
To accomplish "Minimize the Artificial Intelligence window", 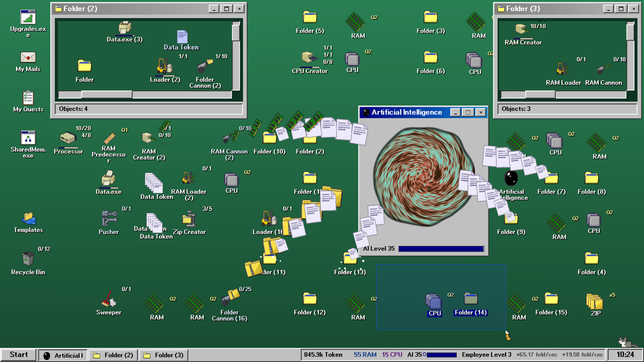I will [455, 112].
